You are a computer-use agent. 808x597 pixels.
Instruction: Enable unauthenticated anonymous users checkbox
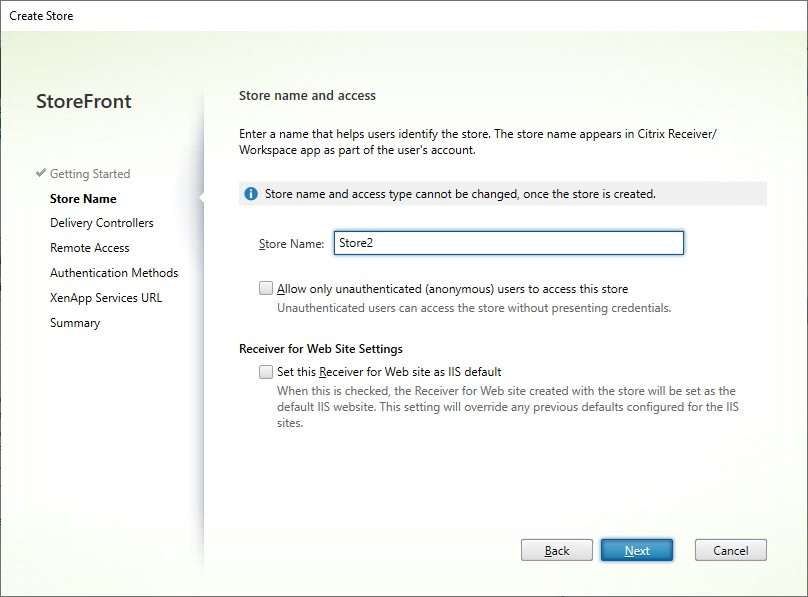[266, 289]
